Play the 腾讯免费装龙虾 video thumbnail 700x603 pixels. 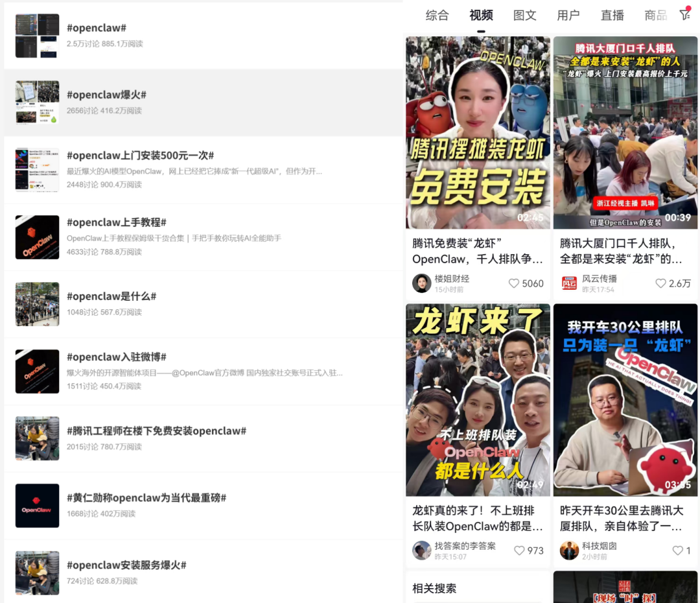click(x=478, y=133)
